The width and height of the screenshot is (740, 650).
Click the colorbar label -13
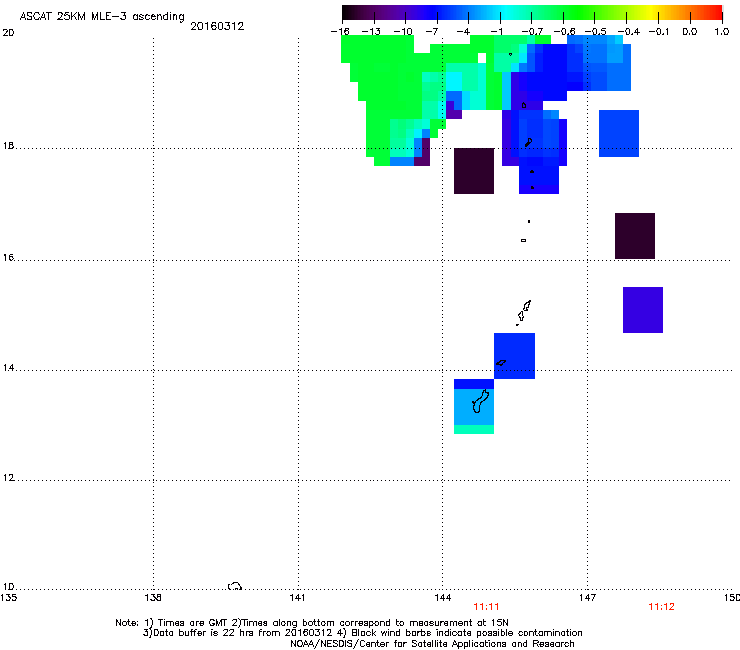coord(371,32)
